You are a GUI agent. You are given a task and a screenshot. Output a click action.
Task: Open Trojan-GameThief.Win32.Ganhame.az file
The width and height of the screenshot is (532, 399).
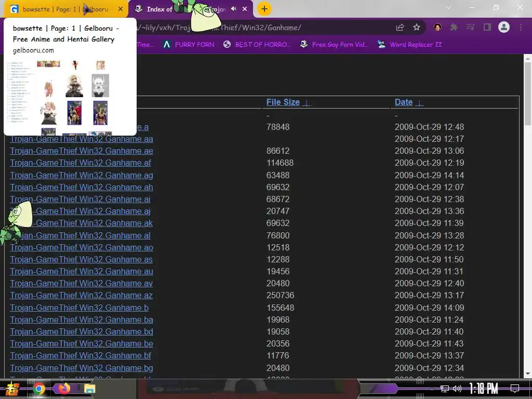pyautogui.click(x=81, y=295)
